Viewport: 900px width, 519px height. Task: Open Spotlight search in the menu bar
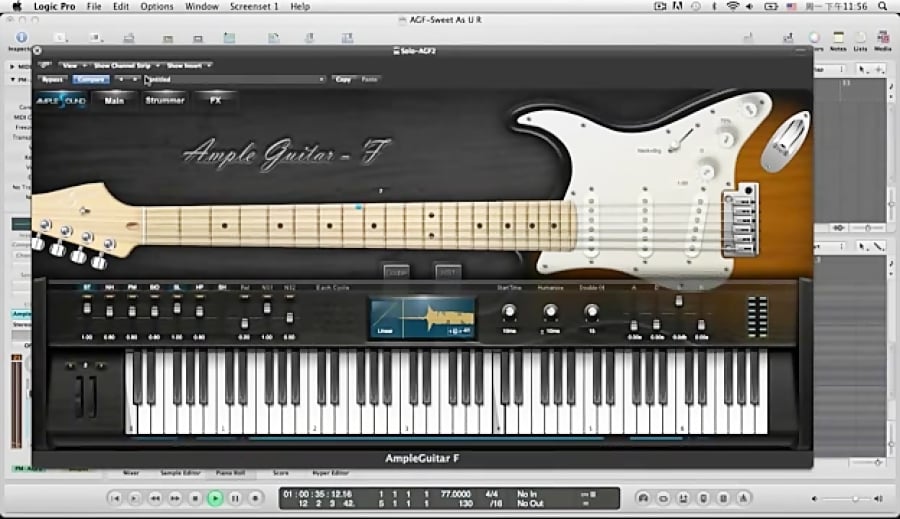point(882,6)
